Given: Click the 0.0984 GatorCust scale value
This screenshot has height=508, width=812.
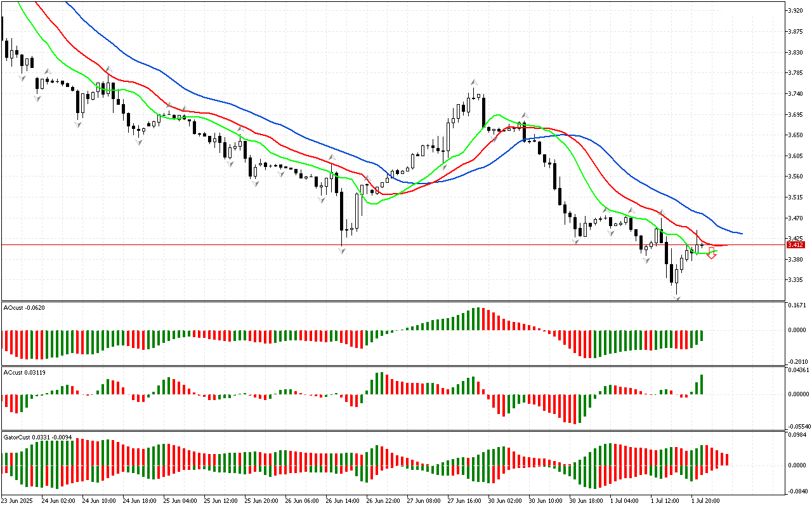Looking at the screenshot, I should [x=796, y=435].
